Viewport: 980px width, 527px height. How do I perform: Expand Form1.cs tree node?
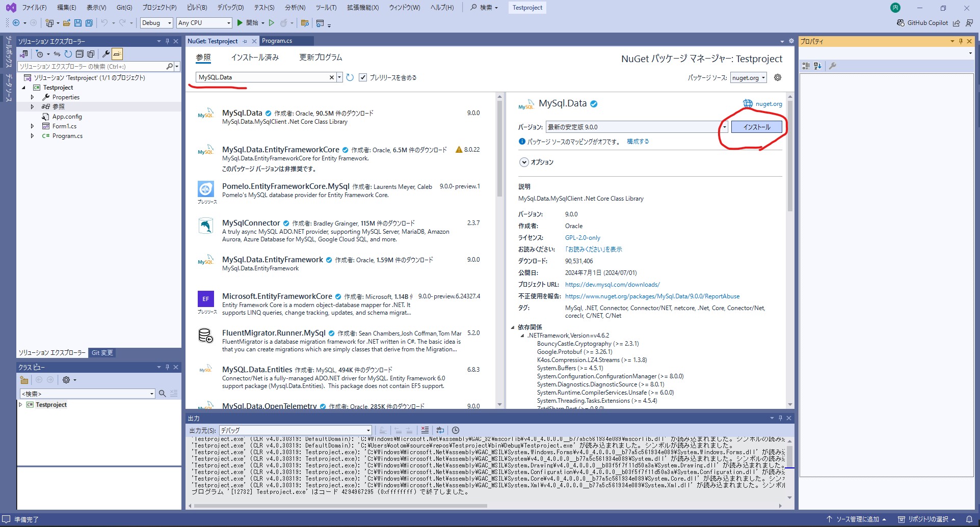(32, 126)
